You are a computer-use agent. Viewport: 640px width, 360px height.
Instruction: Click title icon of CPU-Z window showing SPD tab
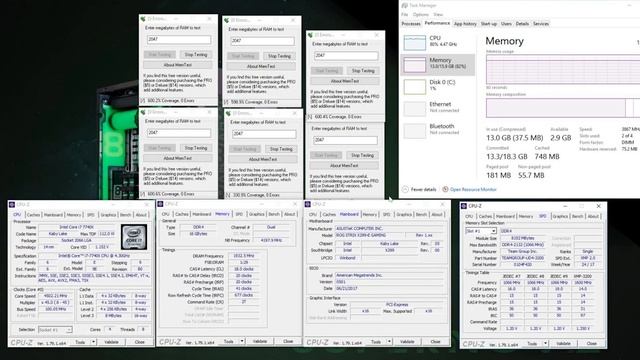pos(464,206)
